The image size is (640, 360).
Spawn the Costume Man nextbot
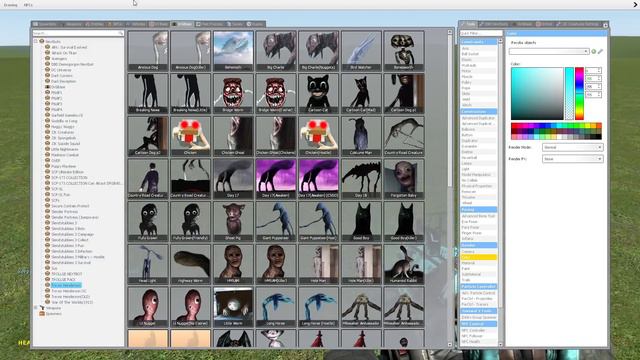361,136
